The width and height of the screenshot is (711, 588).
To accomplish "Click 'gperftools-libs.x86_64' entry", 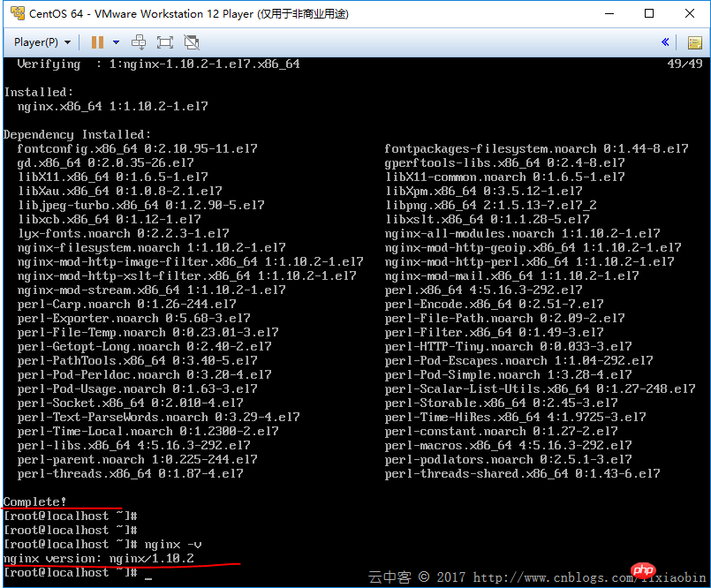I will (504, 162).
